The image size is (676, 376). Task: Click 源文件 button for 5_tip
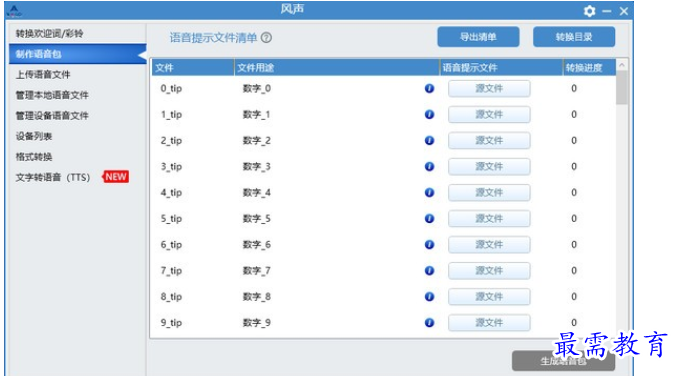coord(489,219)
